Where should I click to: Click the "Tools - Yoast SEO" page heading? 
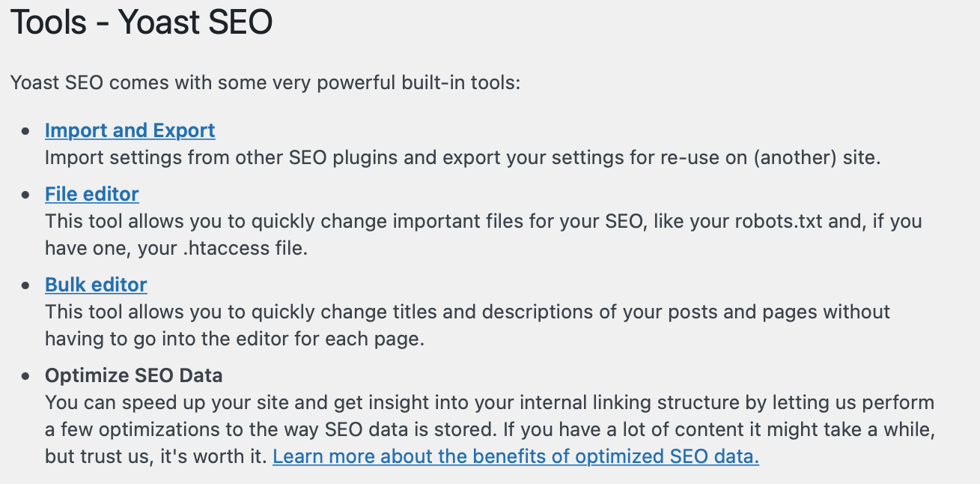(141, 23)
